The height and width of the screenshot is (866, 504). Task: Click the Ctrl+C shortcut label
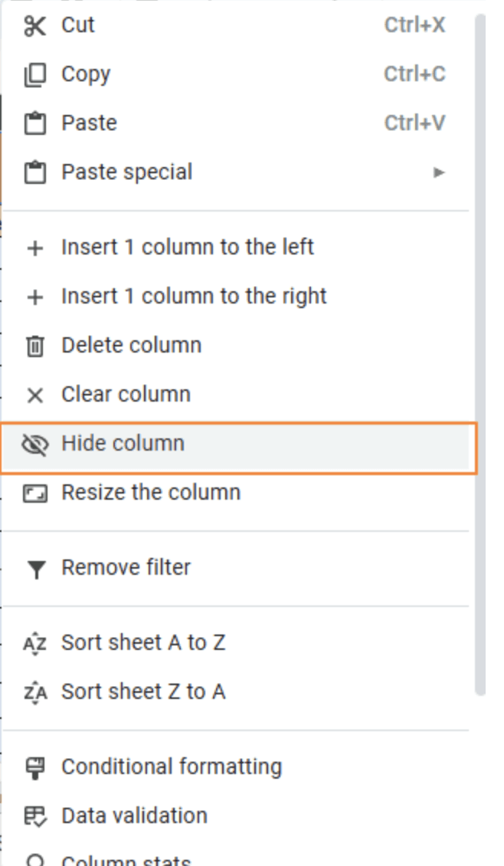(x=414, y=74)
